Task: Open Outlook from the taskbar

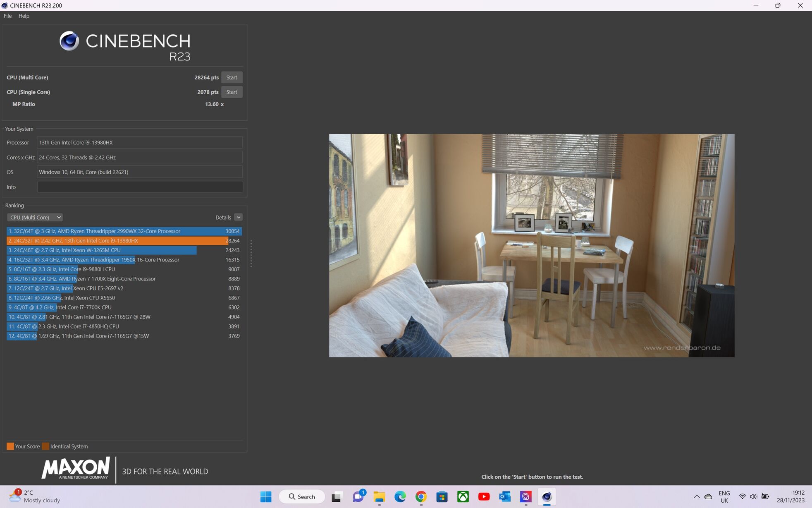Action: [x=505, y=496]
